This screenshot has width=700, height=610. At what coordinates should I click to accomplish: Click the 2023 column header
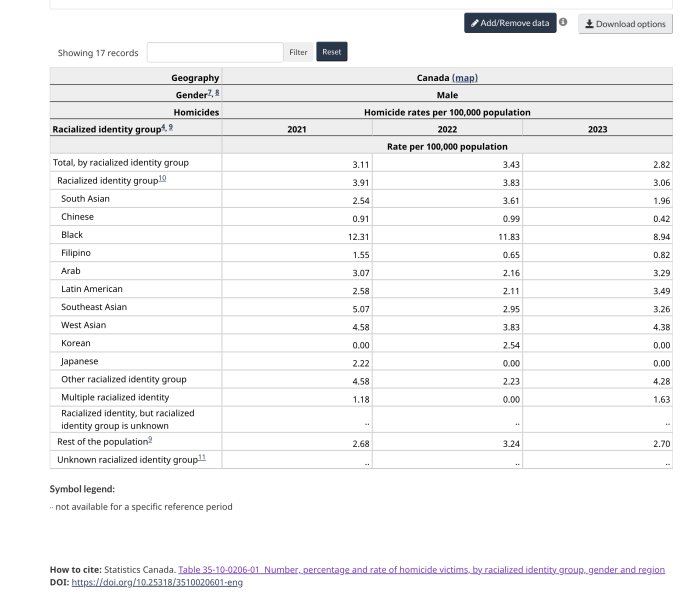tap(597, 129)
